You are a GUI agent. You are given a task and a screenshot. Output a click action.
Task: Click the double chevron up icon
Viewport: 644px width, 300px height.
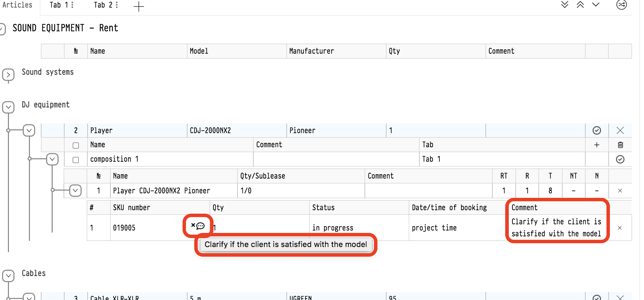[x=580, y=5]
